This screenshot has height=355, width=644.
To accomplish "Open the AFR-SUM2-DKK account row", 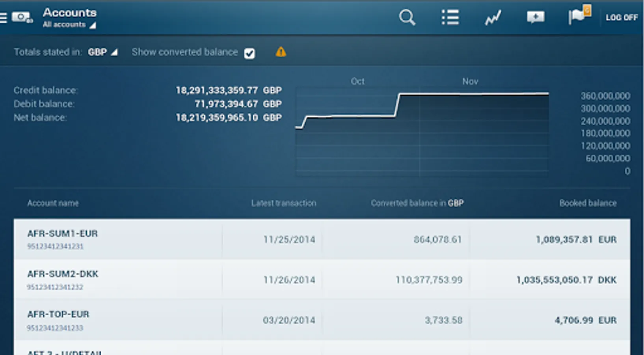I will [322, 280].
